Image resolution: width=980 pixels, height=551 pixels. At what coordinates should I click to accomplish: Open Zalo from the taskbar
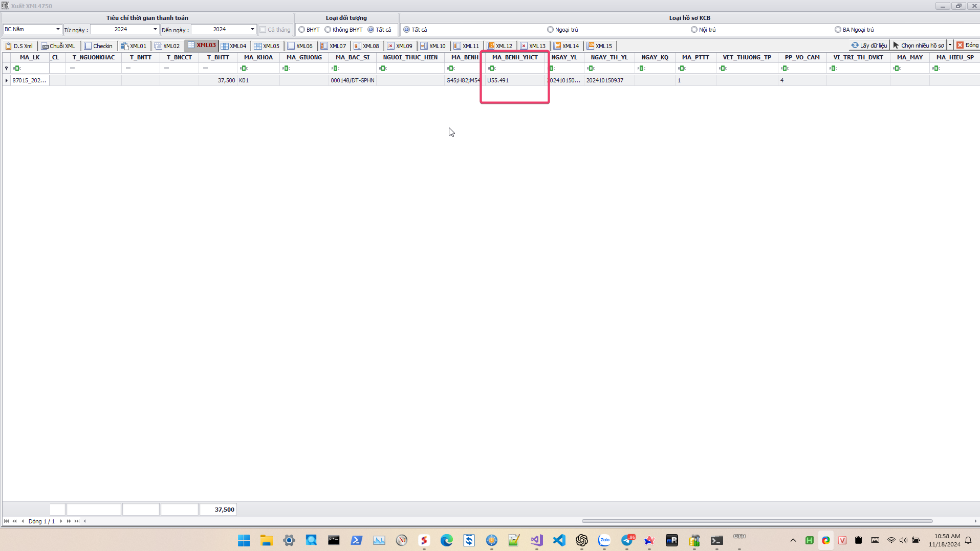point(604,540)
